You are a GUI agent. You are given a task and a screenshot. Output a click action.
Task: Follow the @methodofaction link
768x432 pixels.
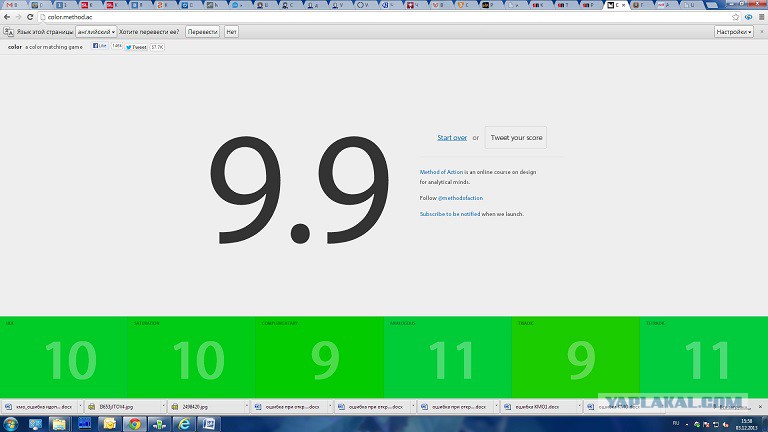pos(460,198)
